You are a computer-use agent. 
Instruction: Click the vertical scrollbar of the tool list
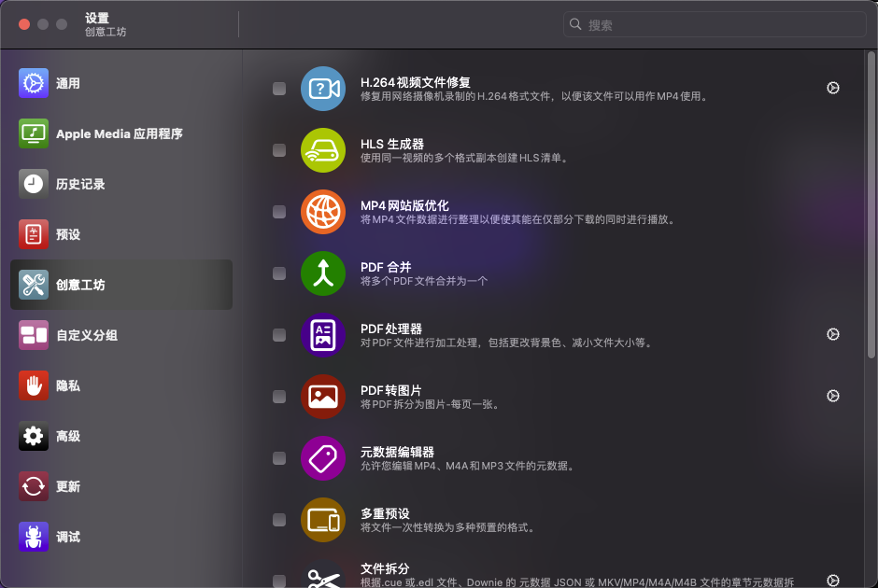[x=871, y=204]
